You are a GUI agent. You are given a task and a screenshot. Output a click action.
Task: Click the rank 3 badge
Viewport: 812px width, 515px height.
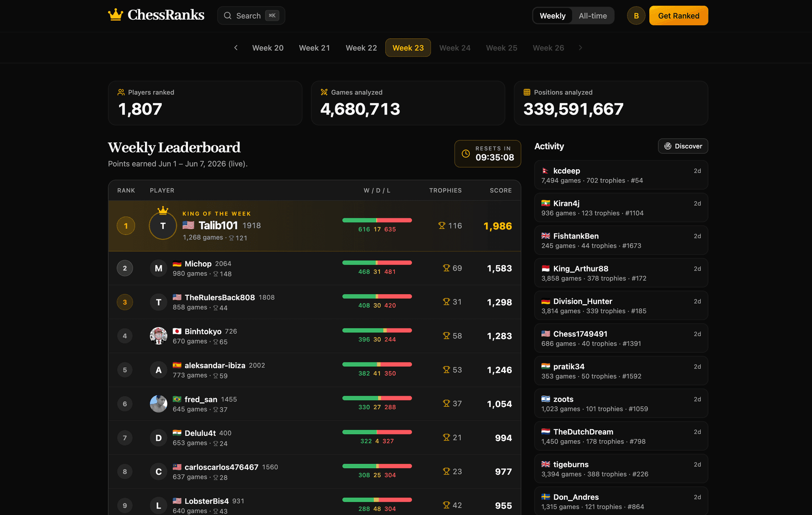pyautogui.click(x=125, y=302)
